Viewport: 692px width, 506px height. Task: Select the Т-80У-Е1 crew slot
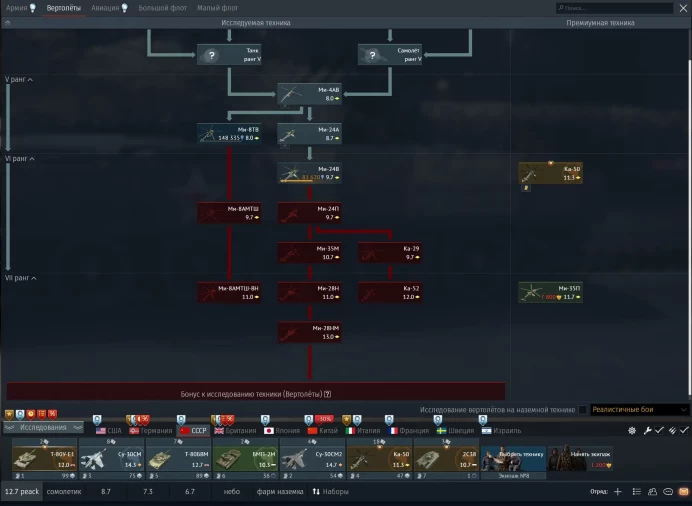tap(45, 459)
